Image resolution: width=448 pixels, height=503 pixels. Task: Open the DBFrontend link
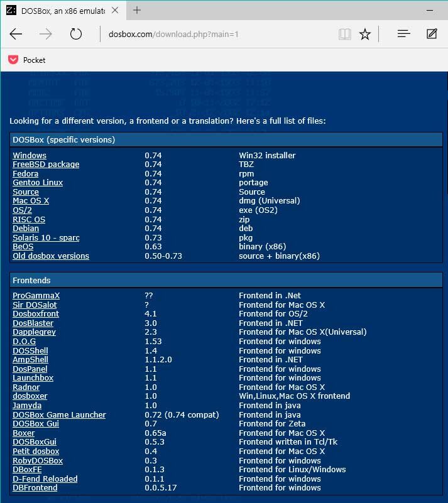pyautogui.click(x=35, y=488)
